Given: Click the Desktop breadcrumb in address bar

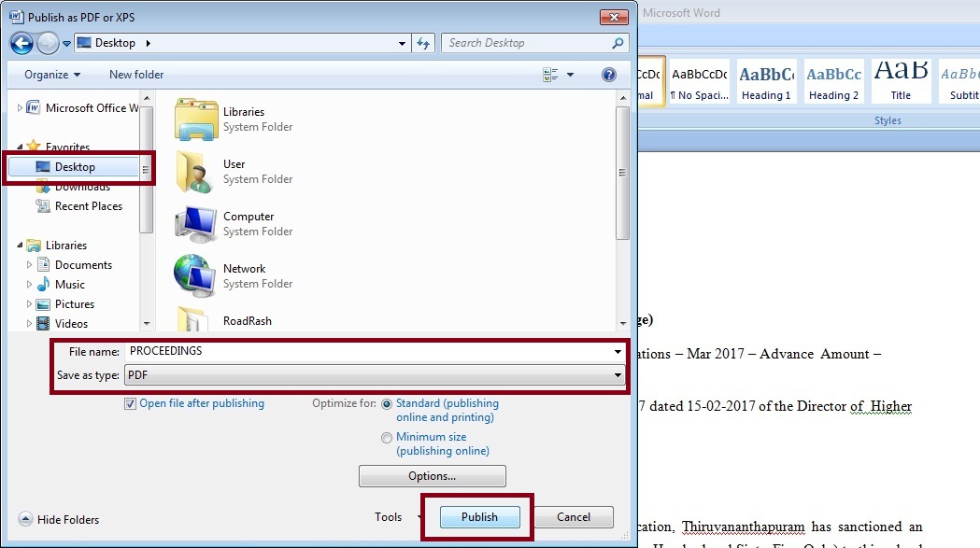Looking at the screenshot, I should (x=114, y=43).
